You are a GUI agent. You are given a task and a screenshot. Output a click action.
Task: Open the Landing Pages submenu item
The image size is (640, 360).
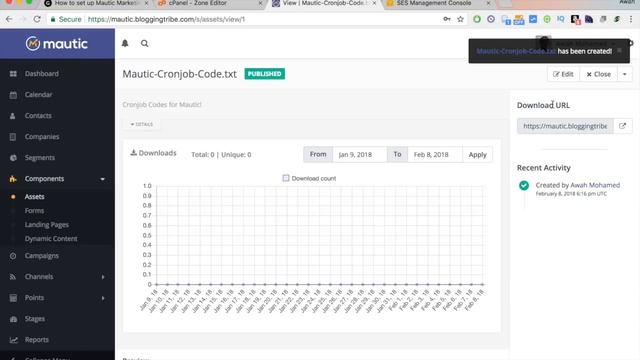coord(47,224)
